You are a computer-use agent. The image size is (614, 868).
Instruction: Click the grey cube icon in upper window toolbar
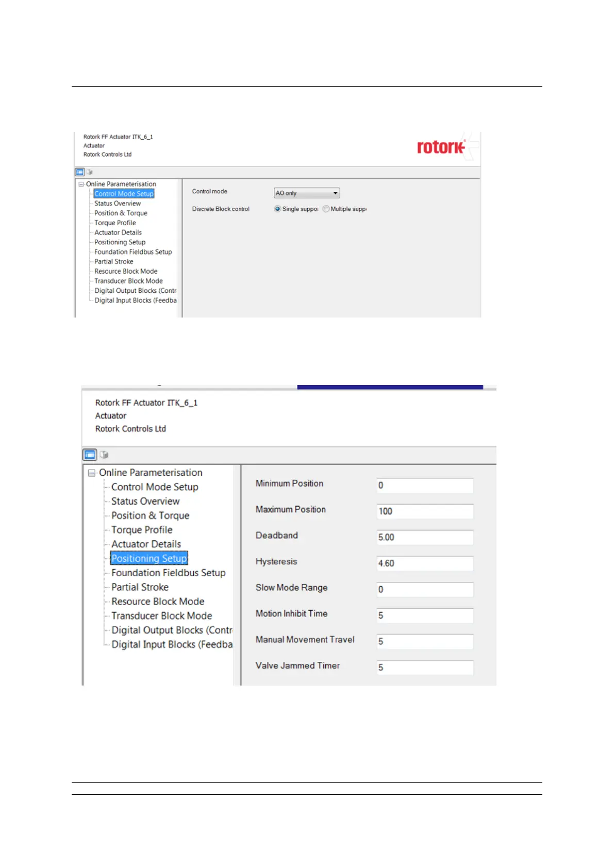tap(89, 172)
